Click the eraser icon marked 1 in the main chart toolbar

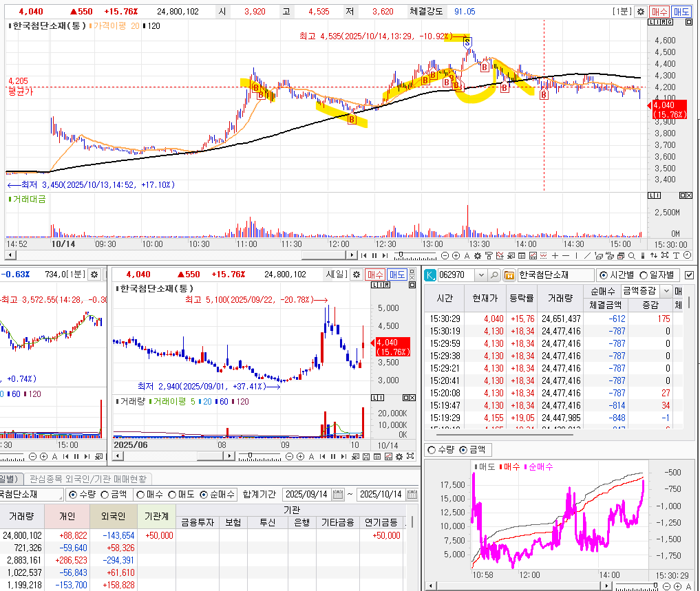[599, 256]
